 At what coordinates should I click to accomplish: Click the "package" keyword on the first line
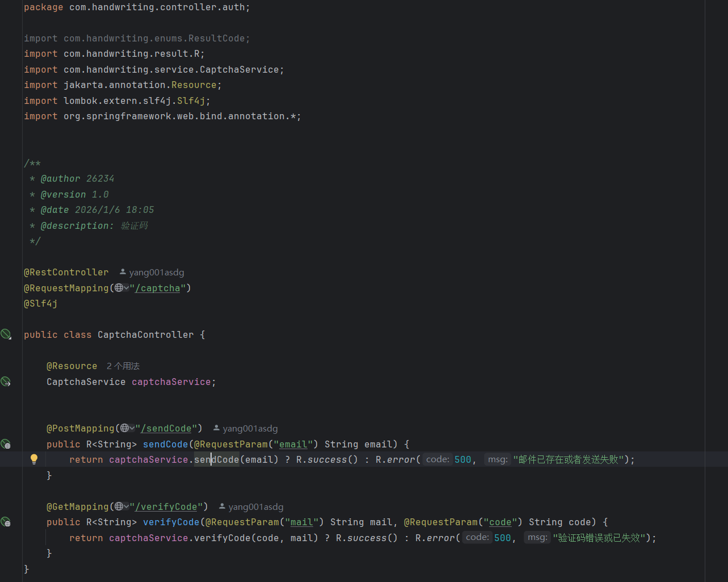[44, 7]
